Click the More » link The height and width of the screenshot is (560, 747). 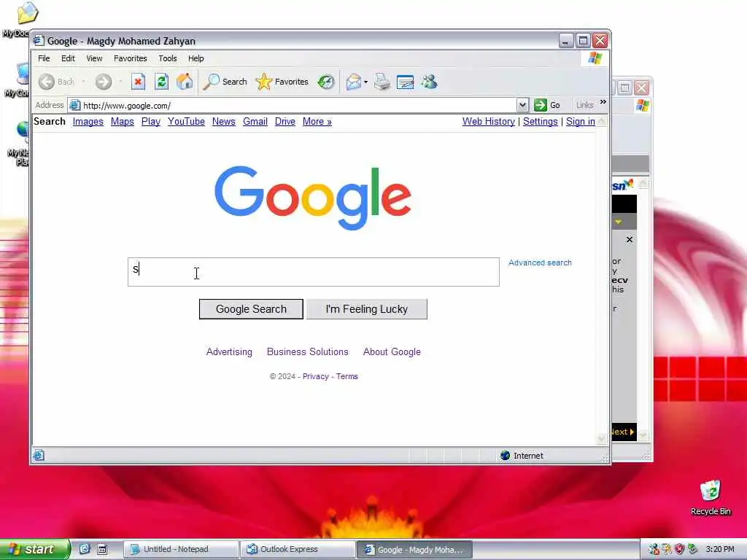pos(317,122)
